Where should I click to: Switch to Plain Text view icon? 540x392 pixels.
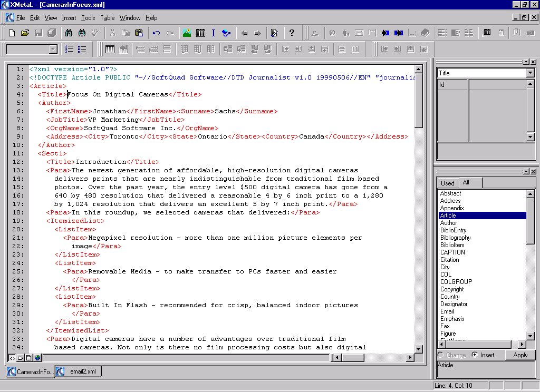(x=12, y=358)
